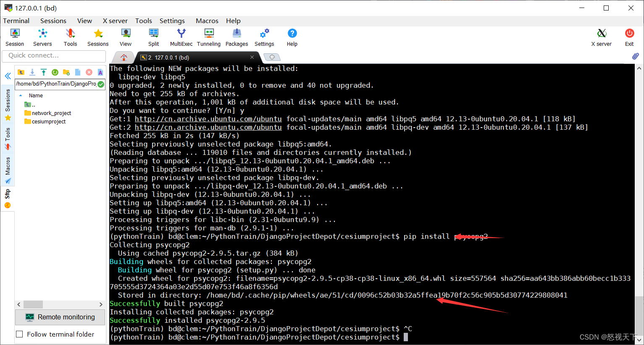Open the MultiExec tool
This screenshot has width=644, height=345.
pyautogui.click(x=181, y=37)
